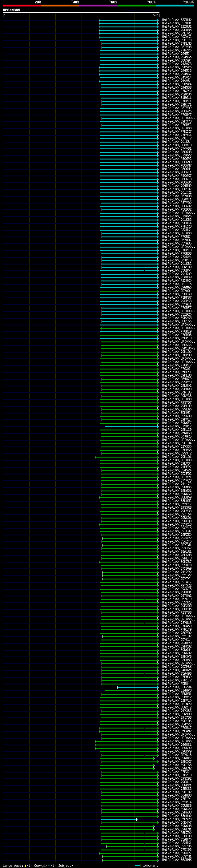Click the UniRef100_A9Z0X2 entry
The height and width of the screenshot is (868, 197).
click(x=176, y=37)
